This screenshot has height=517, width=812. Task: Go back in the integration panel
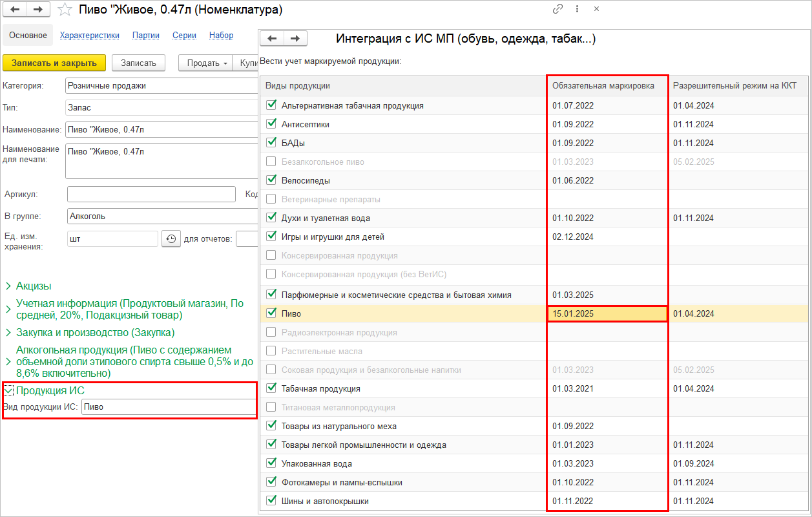coord(272,39)
